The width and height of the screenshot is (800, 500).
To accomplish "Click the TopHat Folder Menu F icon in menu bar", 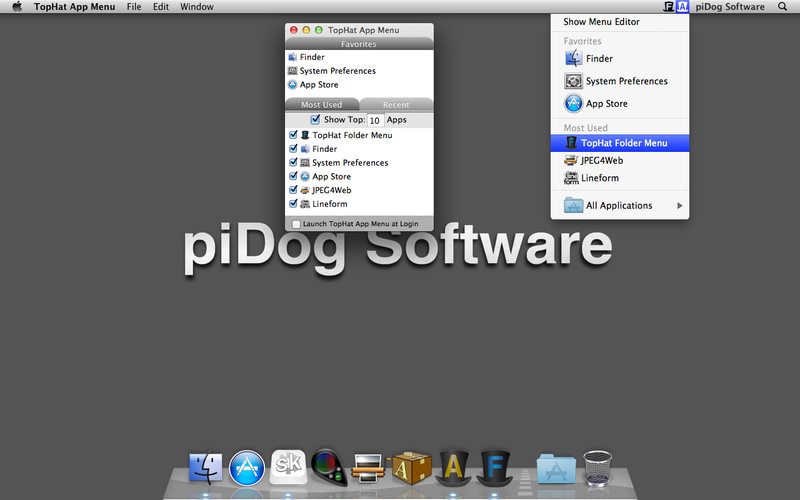I will tap(668, 7).
